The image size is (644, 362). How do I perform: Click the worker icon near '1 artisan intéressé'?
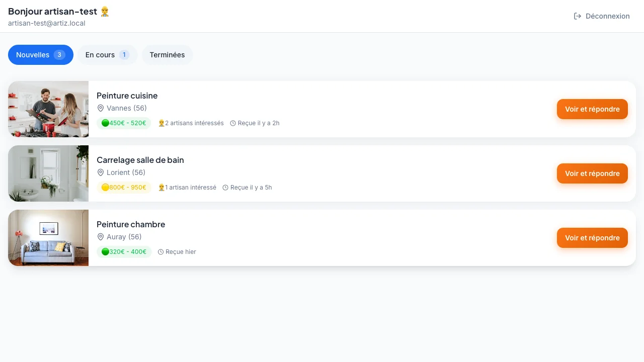pos(162,188)
